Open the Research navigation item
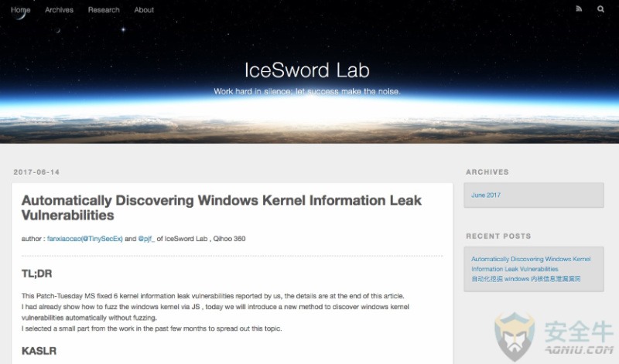Image resolution: width=619 pixels, height=364 pixels. tap(104, 10)
